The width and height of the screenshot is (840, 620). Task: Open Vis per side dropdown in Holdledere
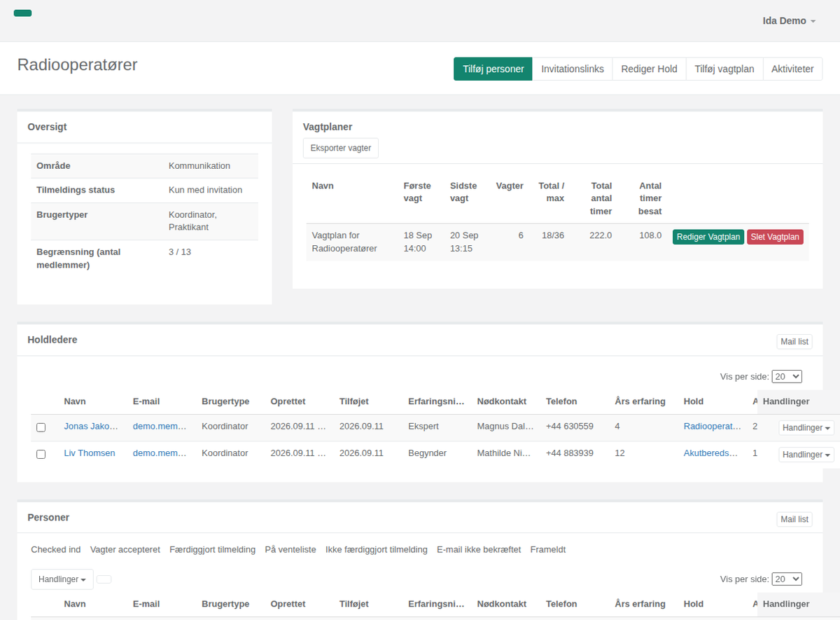pos(787,376)
